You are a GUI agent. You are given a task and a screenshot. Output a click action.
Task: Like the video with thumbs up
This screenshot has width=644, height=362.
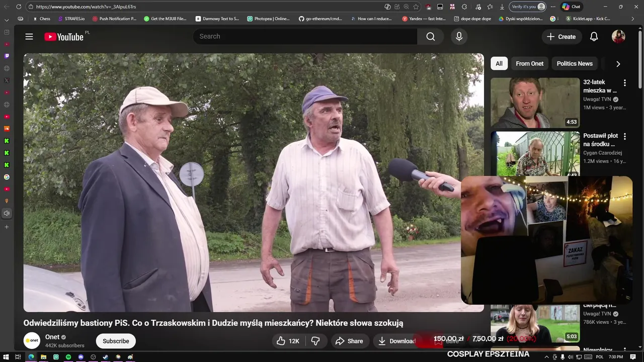288,341
